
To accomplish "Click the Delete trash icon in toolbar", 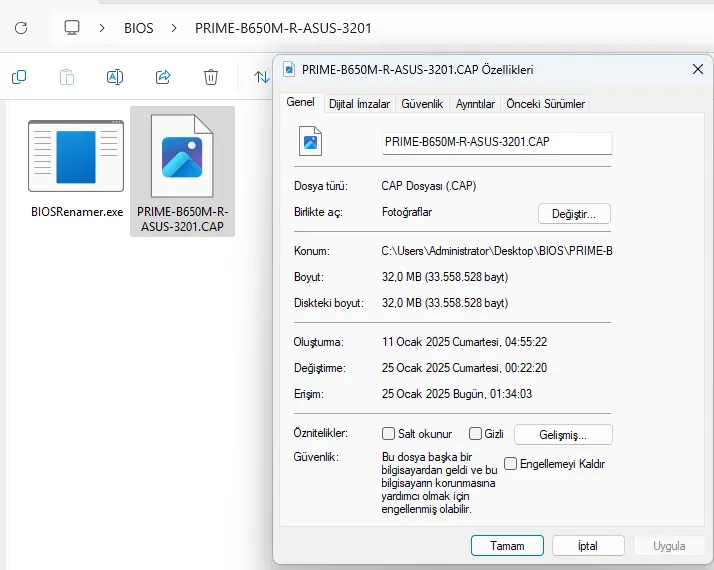I will 211,77.
